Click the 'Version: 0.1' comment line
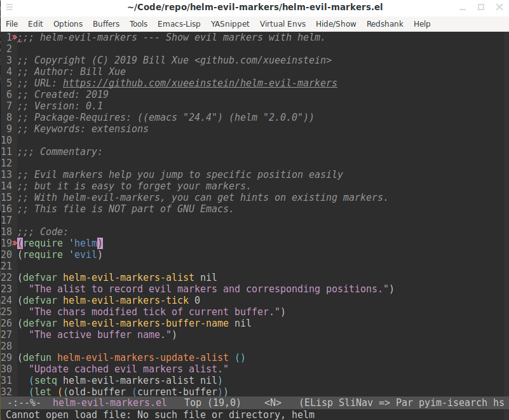This screenshot has height=420, width=509. coord(60,106)
